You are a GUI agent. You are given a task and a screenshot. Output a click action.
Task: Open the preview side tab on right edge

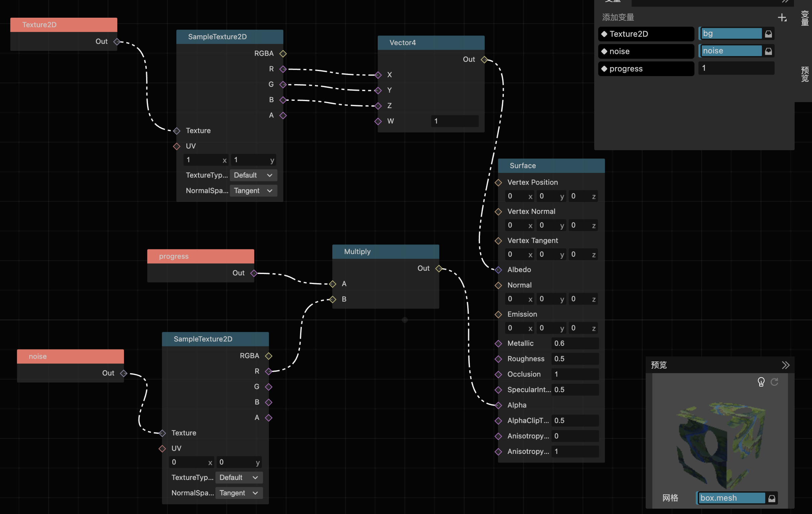point(805,74)
